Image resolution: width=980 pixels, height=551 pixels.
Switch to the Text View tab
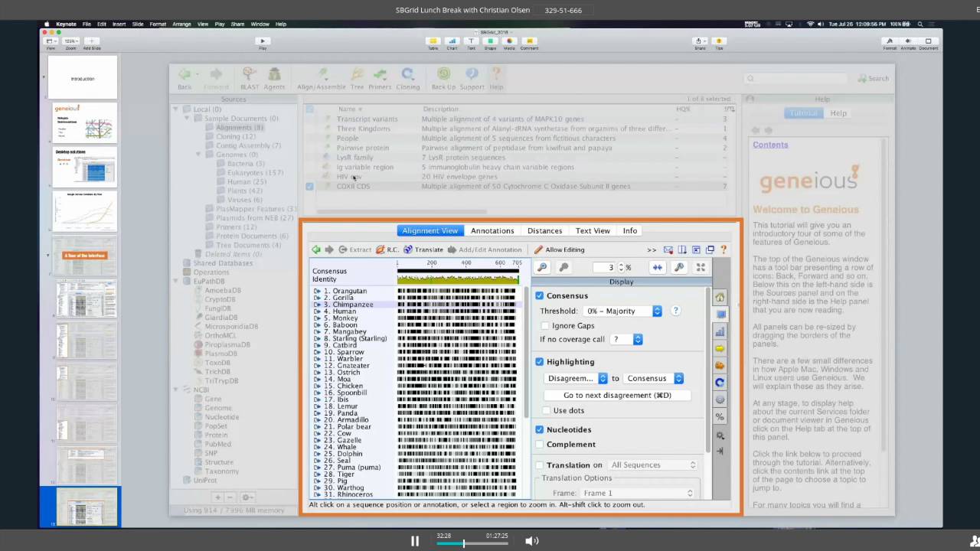pyautogui.click(x=593, y=230)
